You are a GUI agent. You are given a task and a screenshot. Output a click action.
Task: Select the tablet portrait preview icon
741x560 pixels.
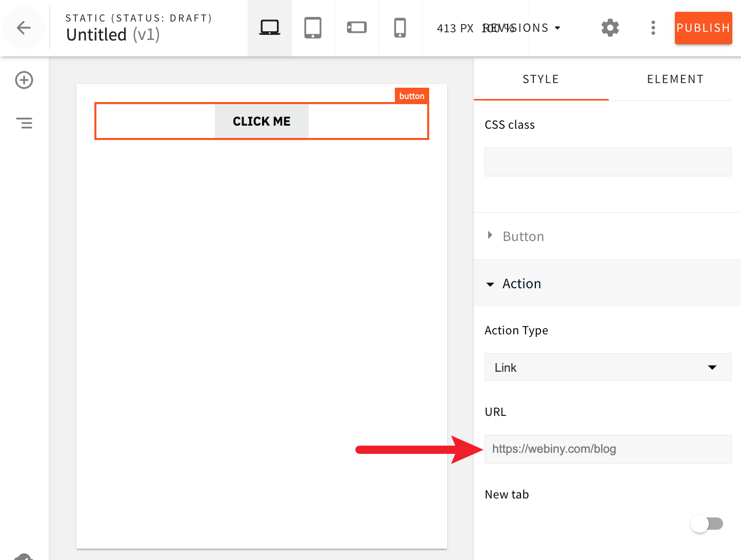pos(313,27)
